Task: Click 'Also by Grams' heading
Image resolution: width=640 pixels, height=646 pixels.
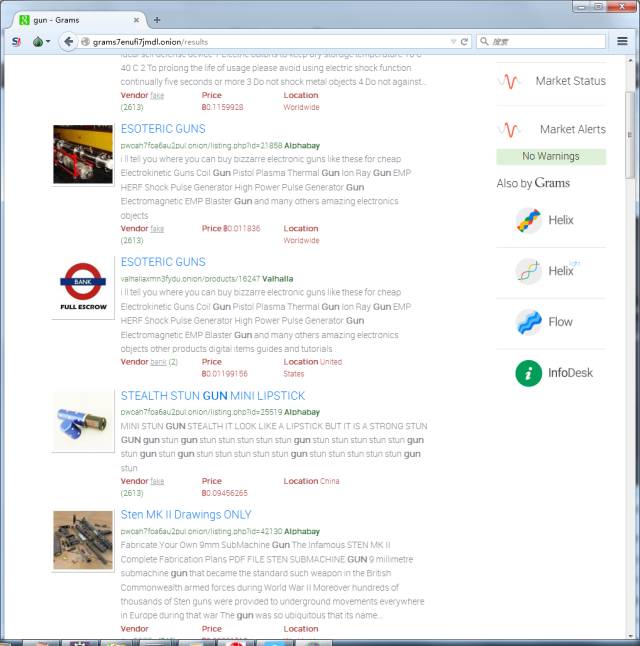Action: 533,183
